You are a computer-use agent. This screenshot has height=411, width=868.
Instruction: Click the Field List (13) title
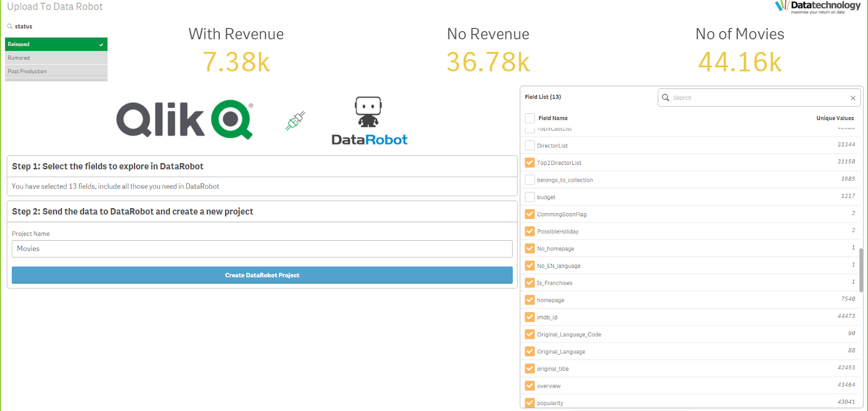(x=543, y=97)
